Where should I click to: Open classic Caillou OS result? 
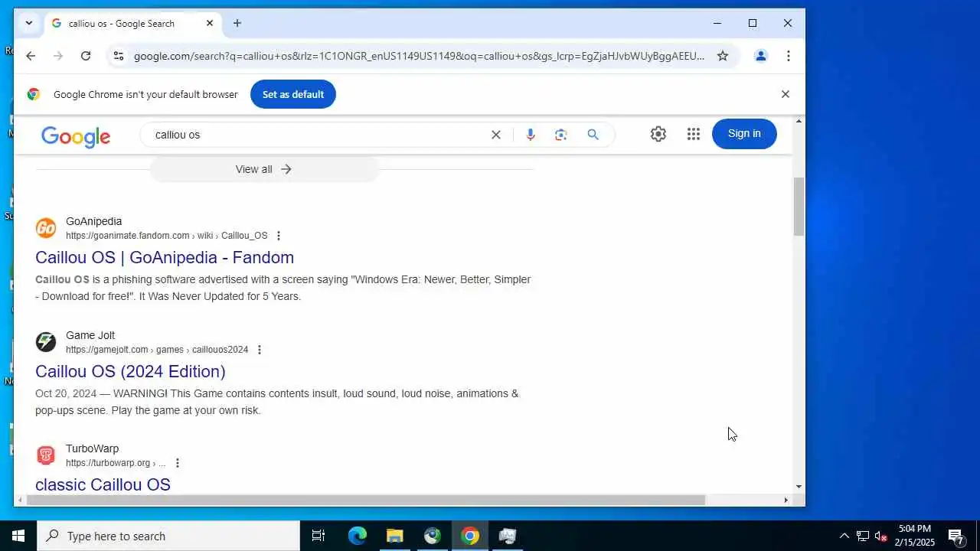pyautogui.click(x=103, y=484)
